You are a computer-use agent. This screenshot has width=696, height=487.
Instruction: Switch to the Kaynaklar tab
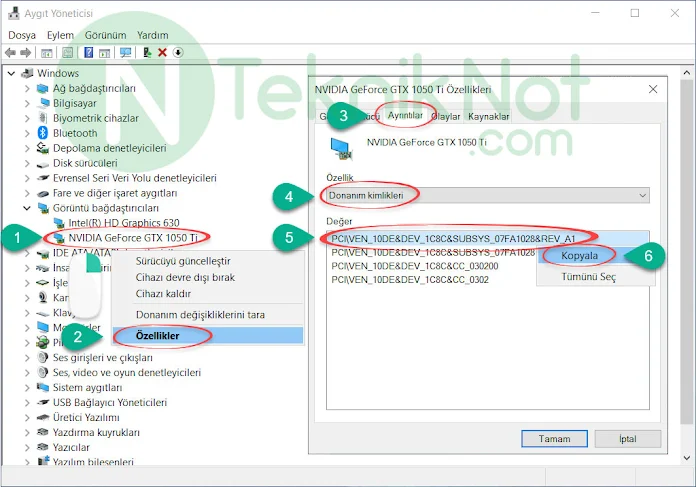[x=488, y=116]
